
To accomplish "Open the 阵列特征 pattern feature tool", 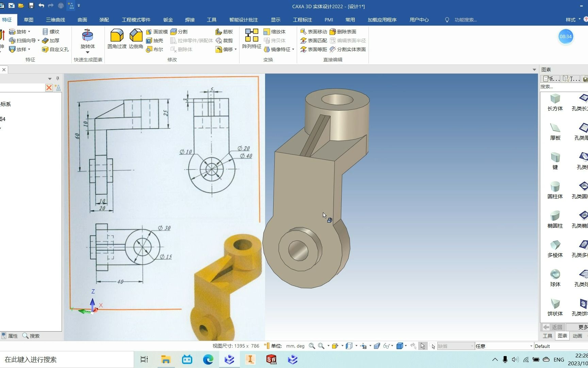I will [x=251, y=39].
